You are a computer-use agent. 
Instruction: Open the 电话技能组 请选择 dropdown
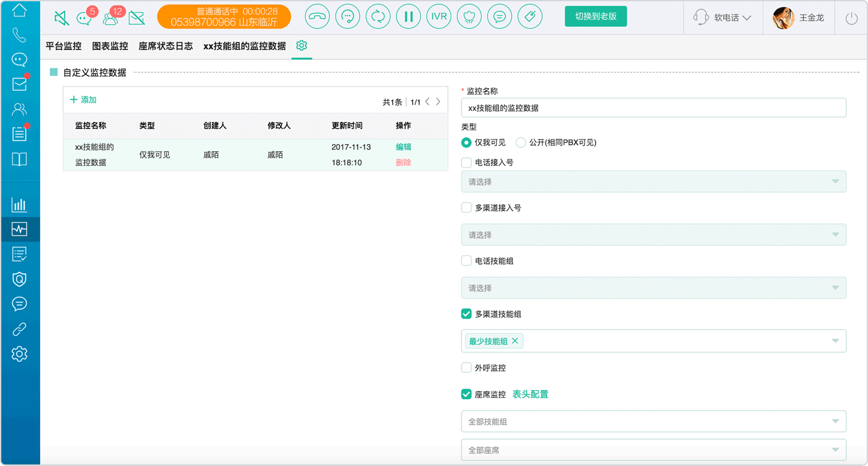(x=654, y=288)
